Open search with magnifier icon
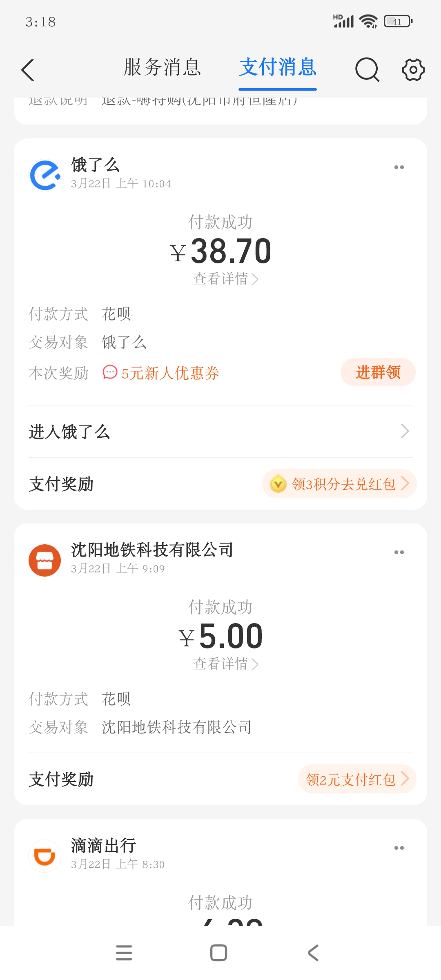441x980 pixels. [367, 70]
